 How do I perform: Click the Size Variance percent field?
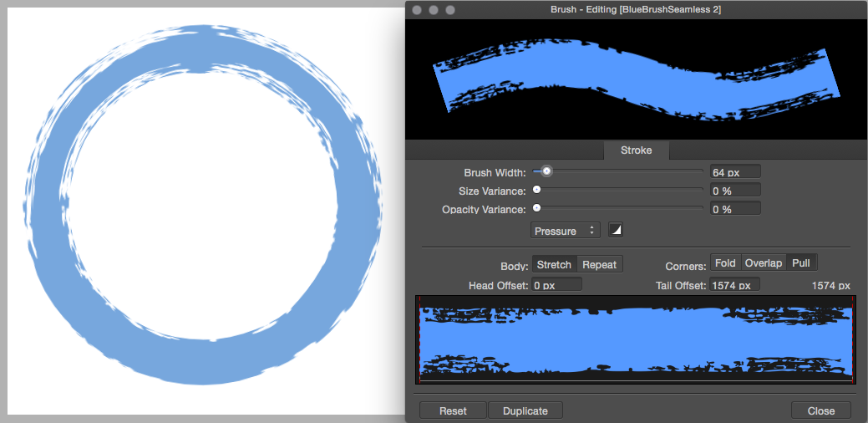coord(735,191)
